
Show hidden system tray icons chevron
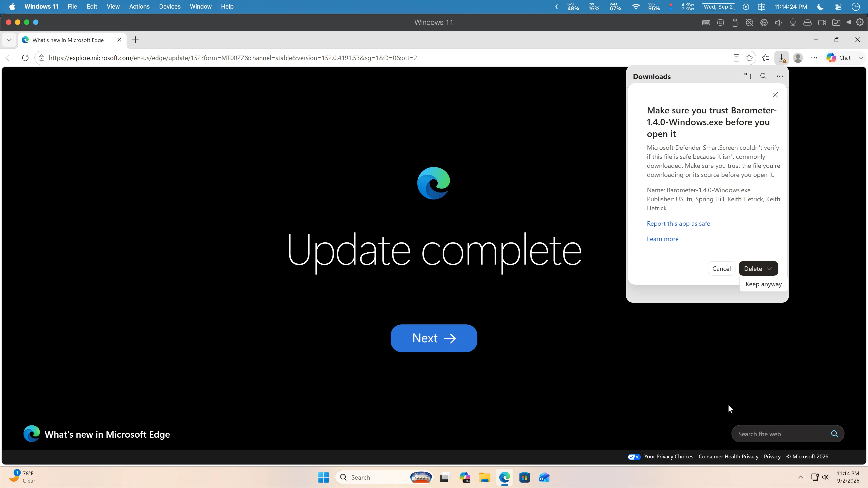[x=801, y=478]
